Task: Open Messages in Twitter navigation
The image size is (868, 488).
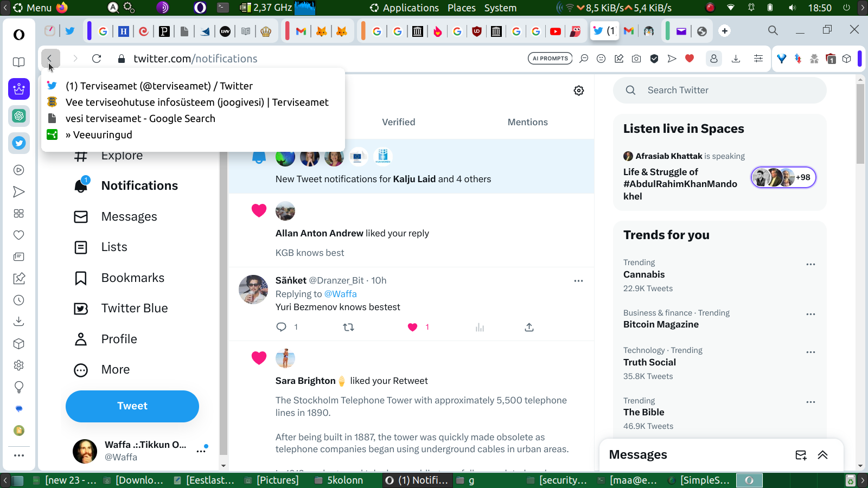Action: (116, 217)
